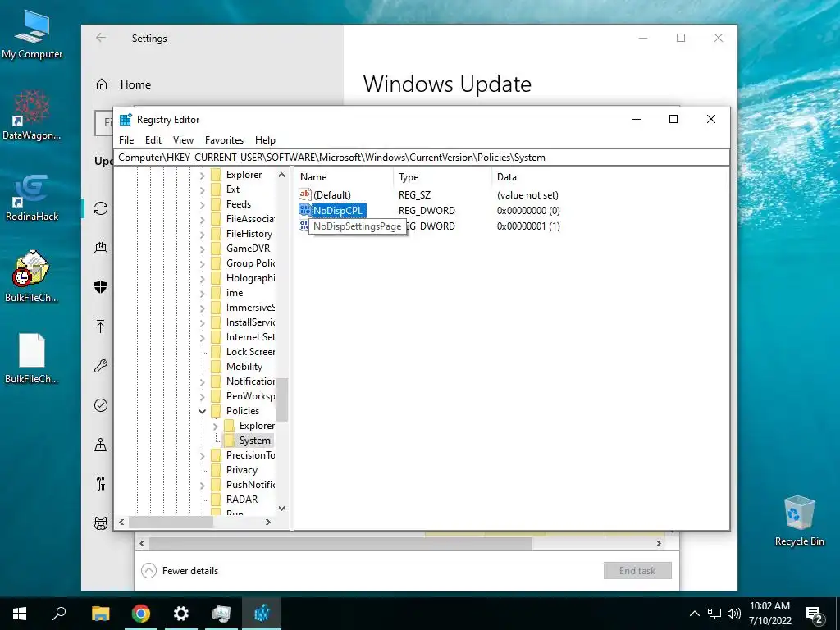This screenshot has height=630, width=840.
Task: Open Find my device icon in Settings sidebar
Action: coord(101,445)
